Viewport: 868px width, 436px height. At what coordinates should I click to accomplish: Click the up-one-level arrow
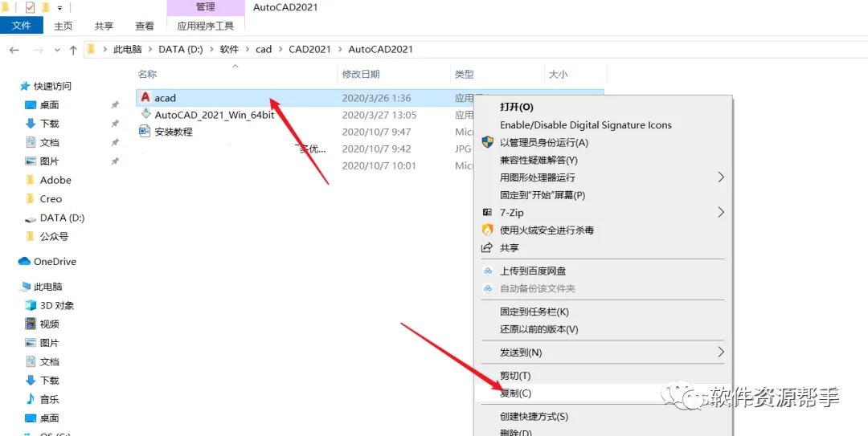[x=73, y=50]
